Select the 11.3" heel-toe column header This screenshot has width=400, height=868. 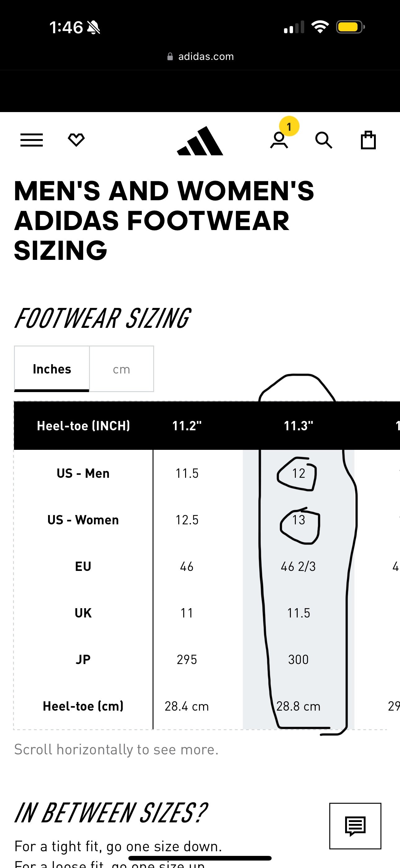click(x=298, y=426)
